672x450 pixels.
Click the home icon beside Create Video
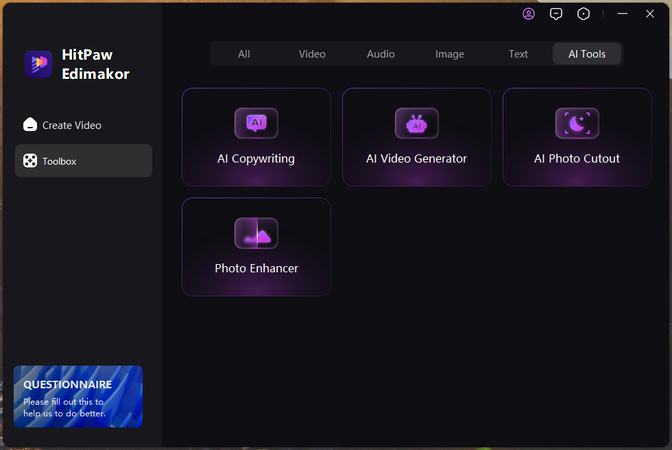pyautogui.click(x=30, y=125)
